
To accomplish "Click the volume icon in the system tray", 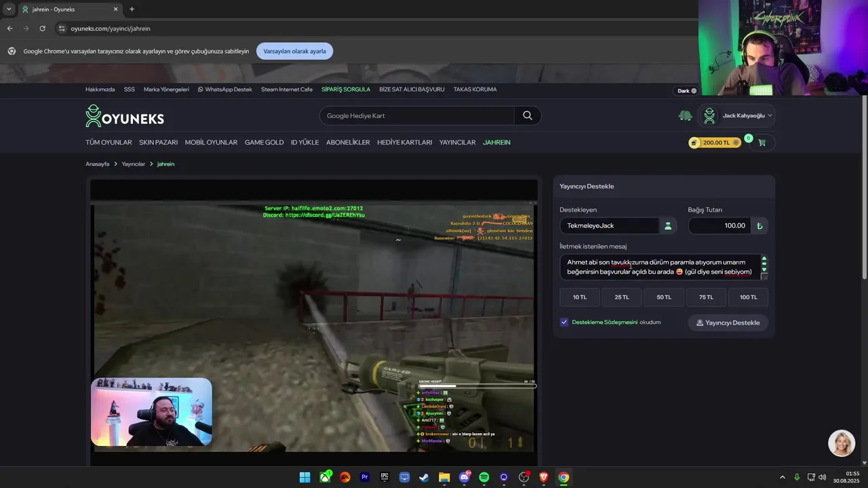I will (x=823, y=477).
